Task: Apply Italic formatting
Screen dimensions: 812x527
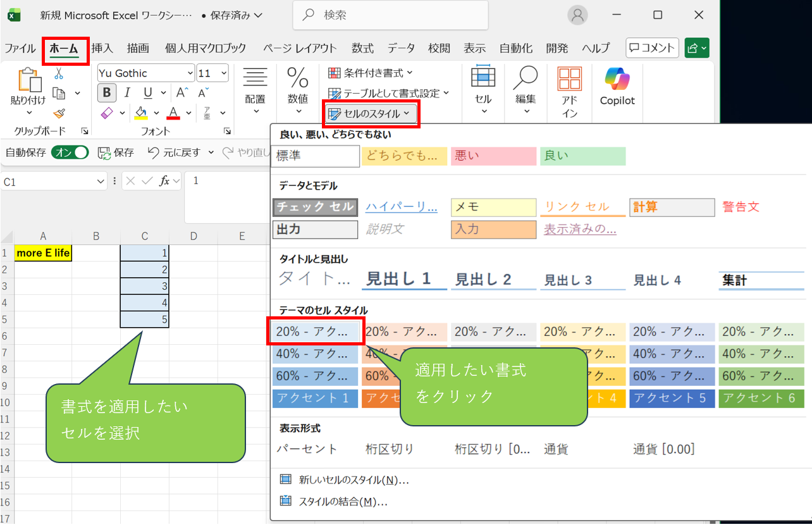Action: click(x=126, y=93)
